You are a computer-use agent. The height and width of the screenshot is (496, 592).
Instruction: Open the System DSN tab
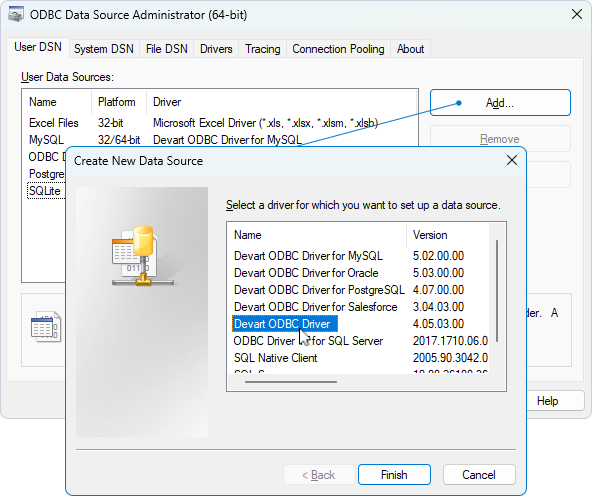[104, 49]
